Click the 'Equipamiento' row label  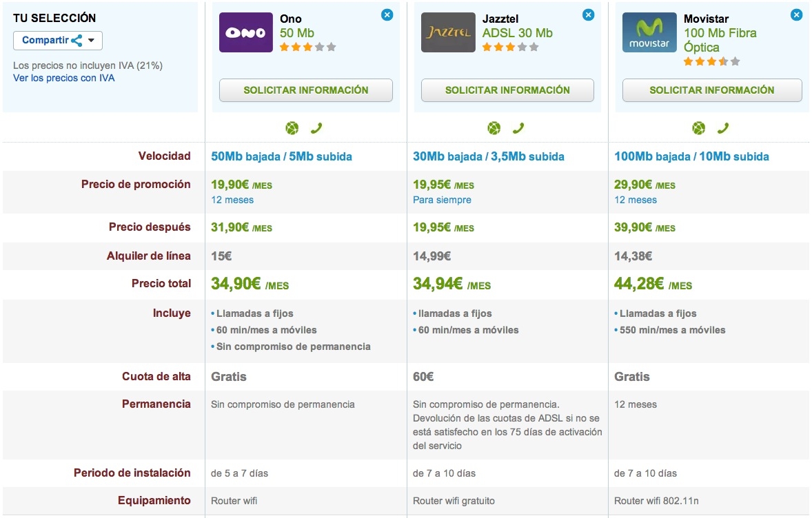click(x=154, y=501)
